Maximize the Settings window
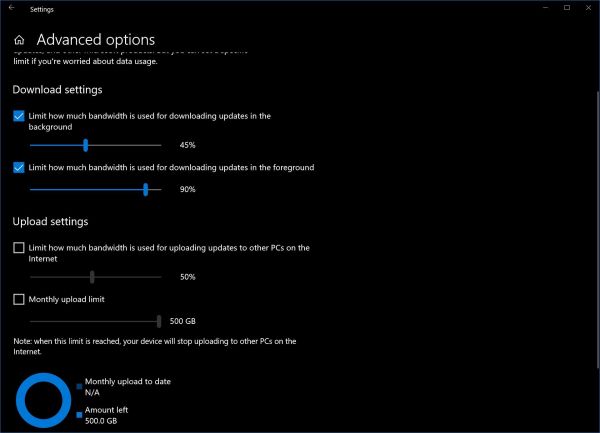The width and height of the screenshot is (600, 433). pyautogui.click(x=566, y=8)
